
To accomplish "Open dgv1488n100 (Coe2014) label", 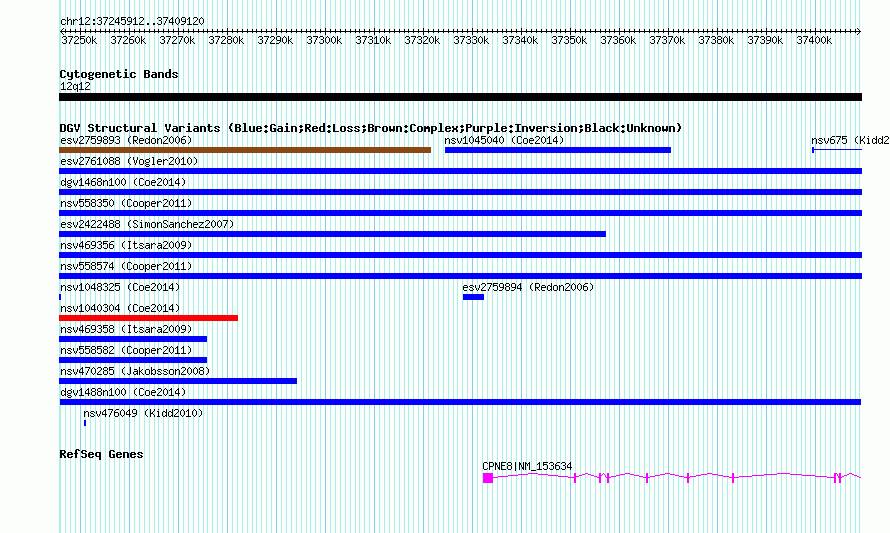I will 123,392.
